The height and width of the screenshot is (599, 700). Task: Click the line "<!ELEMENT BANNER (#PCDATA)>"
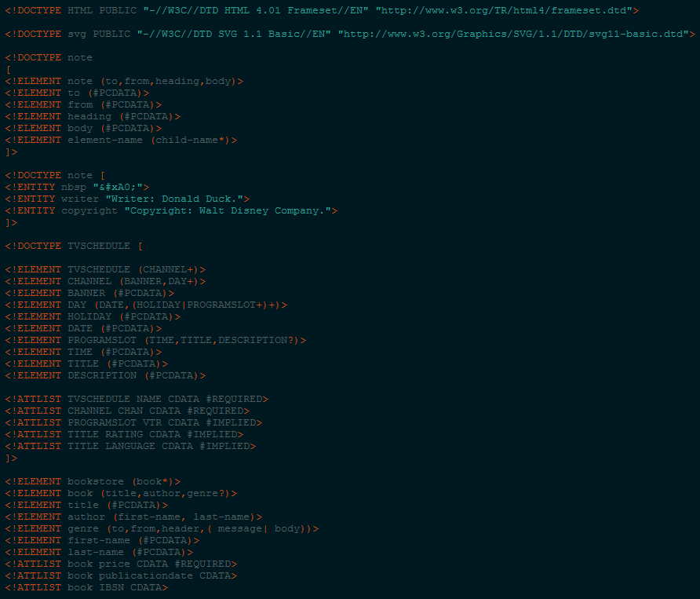pos(89,293)
